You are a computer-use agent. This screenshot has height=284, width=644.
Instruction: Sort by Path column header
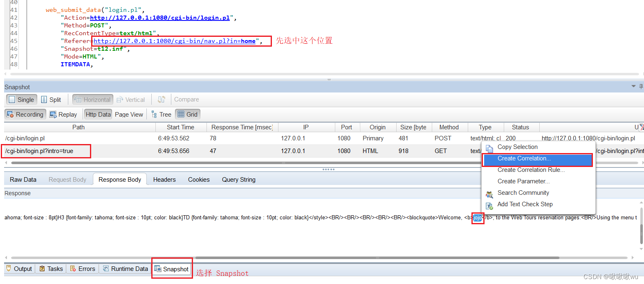click(79, 127)
